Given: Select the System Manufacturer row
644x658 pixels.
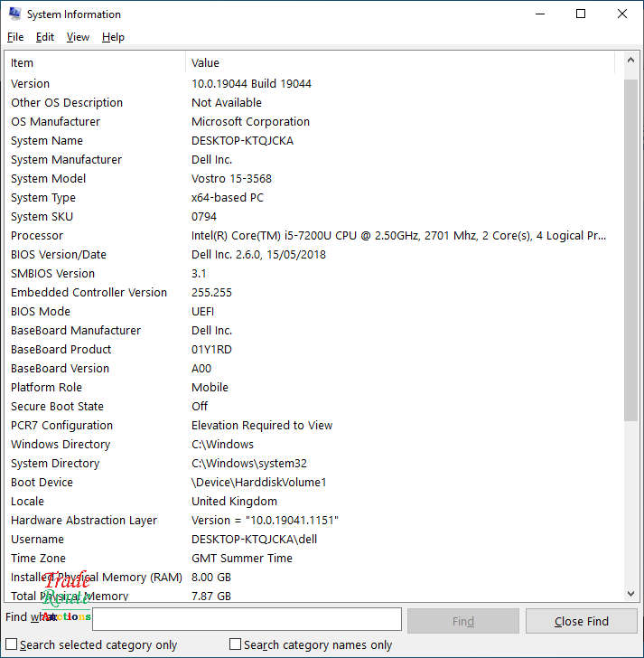Looking at the screenshot, I should tap(311, 159).
